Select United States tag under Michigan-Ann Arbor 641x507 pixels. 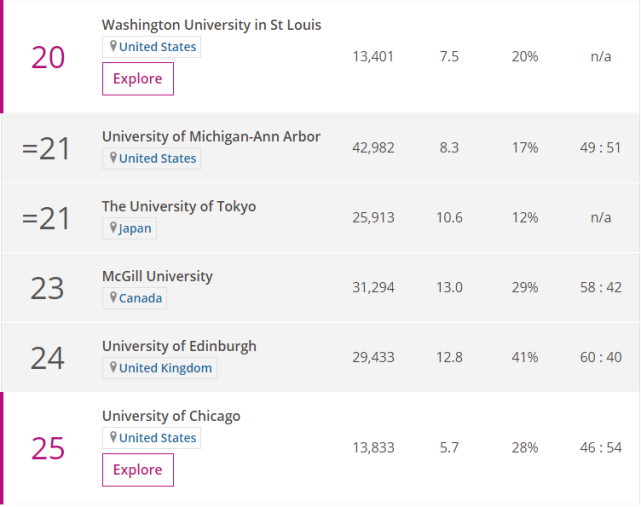(158, 158)
